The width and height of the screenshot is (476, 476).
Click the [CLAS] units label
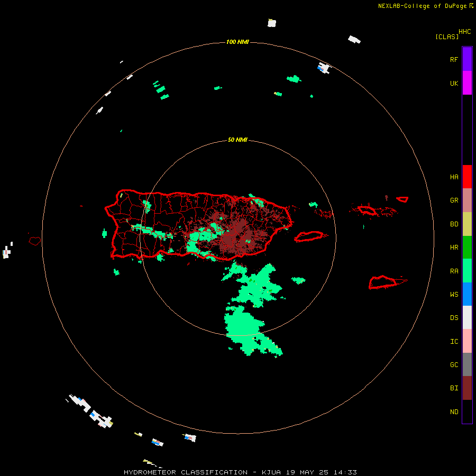[x=447, y=36]
